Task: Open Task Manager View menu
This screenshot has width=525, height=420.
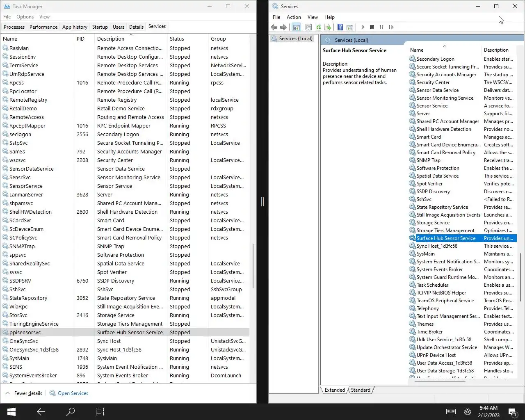Action: pos(44,17)
